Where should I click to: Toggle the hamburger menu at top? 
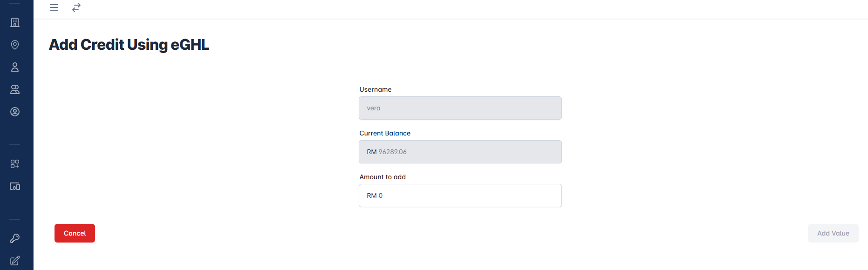click(x=54, y=7)
